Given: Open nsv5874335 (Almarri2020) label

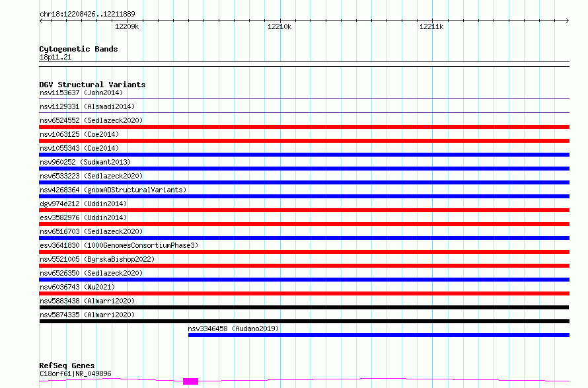Looking at the screenshot, I should 87,315.
